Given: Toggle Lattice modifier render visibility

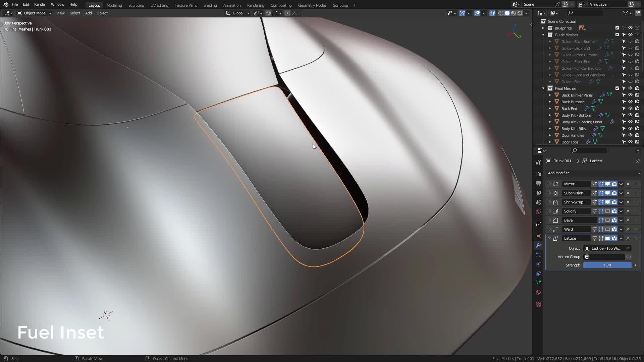Looking at the screenshot, I should (614, 238).
